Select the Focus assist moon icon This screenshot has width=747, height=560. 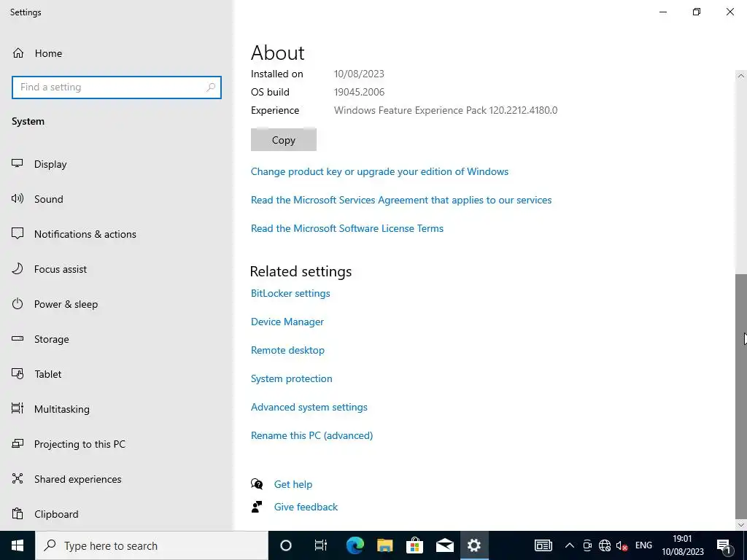[x=18, y=268]
